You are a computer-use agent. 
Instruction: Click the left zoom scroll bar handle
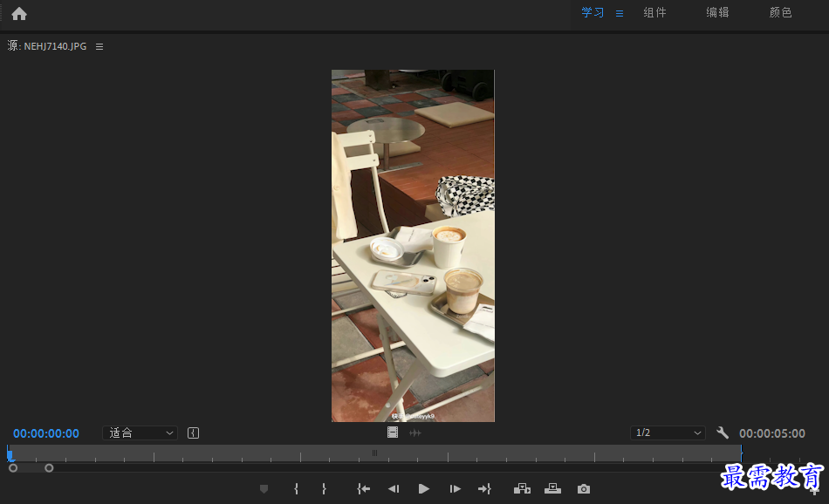13,468
